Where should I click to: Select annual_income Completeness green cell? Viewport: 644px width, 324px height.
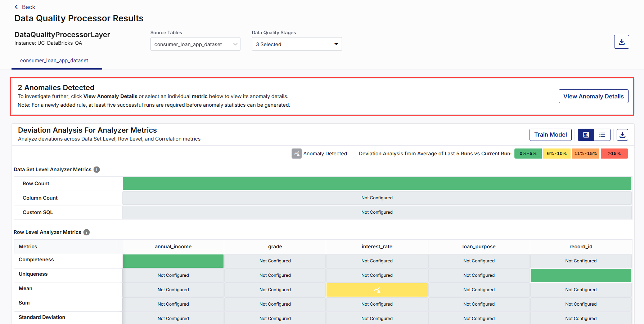coord(173,261)
